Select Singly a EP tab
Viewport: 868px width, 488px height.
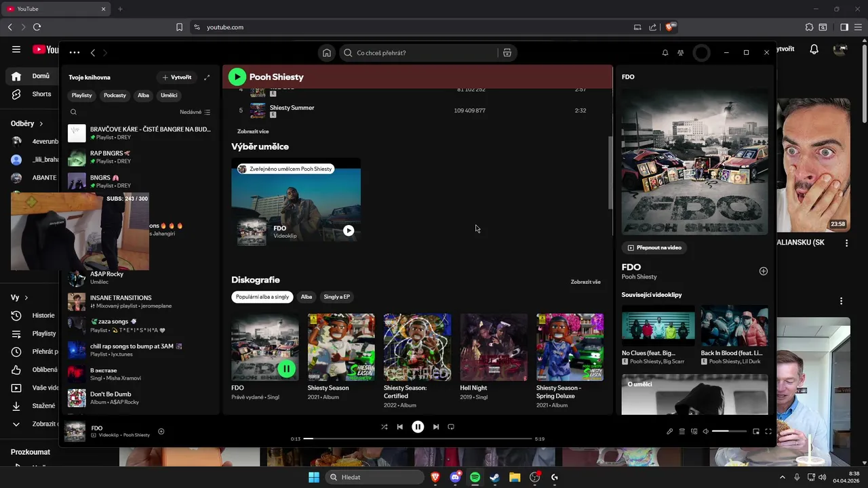(x=336, y=297)
